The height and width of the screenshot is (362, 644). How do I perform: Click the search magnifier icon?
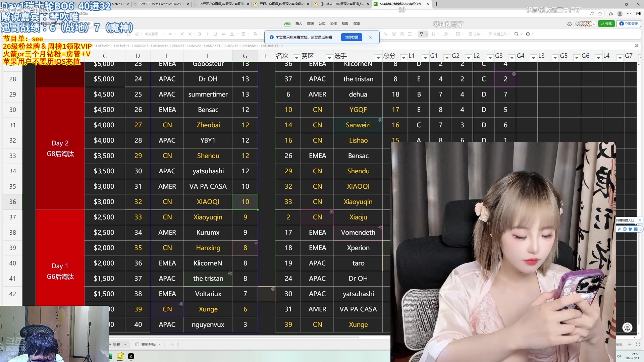[517, 34]
